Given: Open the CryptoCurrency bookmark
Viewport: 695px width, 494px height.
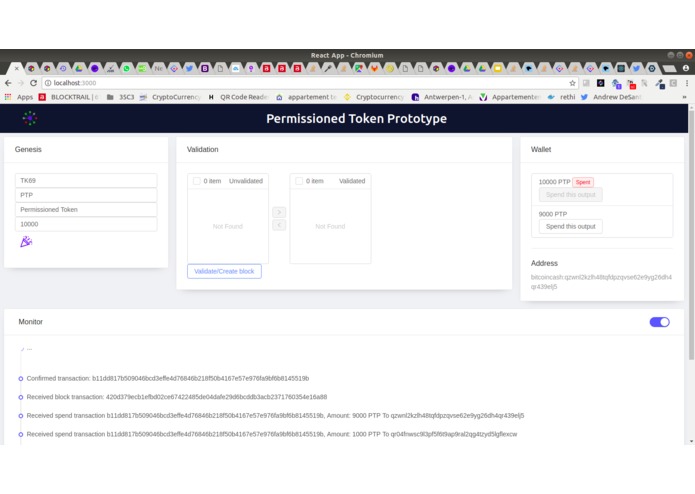Looking at the screenshot, I should pos(170,97).
